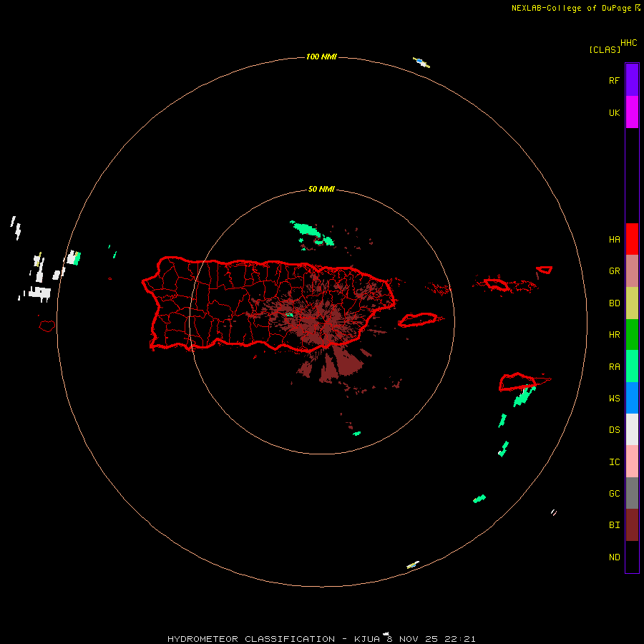
Task: Click the 22:21 timestamp
Action: (x=459, y=639)
